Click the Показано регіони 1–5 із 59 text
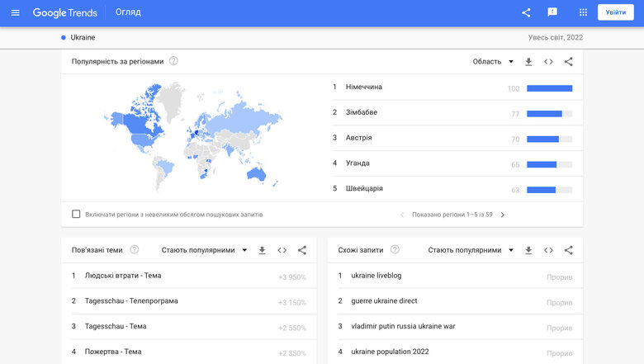Screen dimensions: 644x364 pos(452,215)
